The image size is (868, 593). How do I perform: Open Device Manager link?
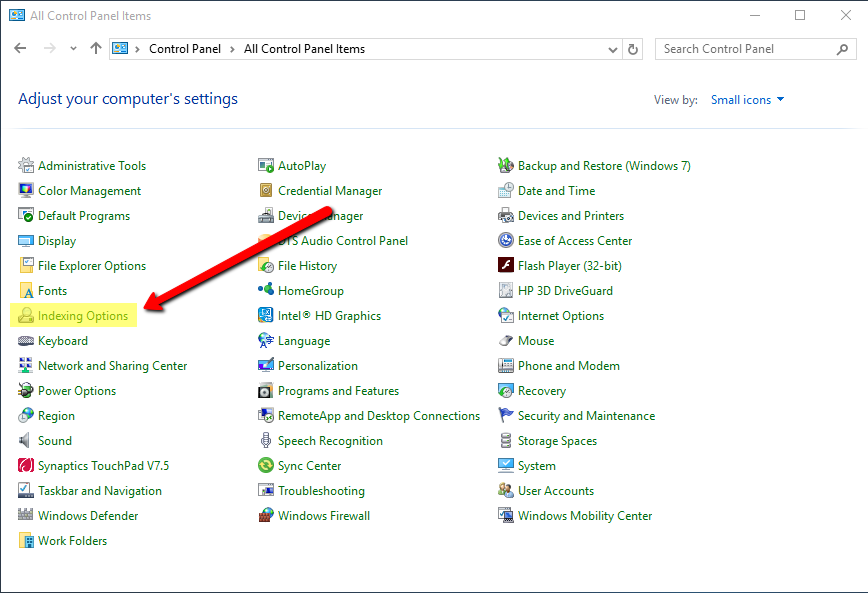[321, 215]
